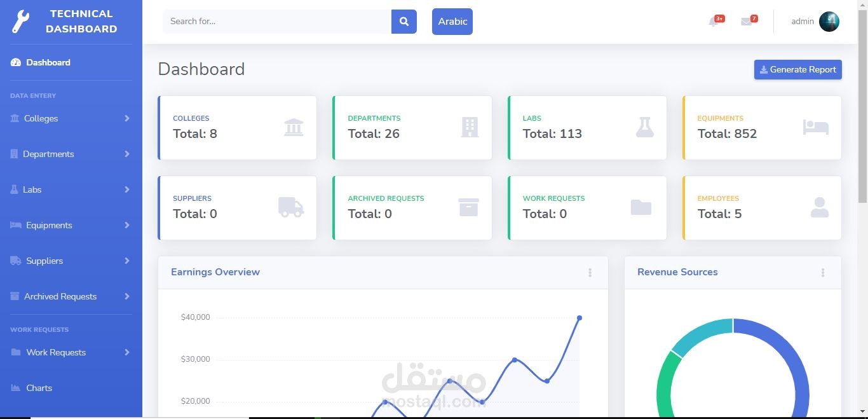Click the Departments card building icon
Screen dimensions: 868x419
tap(470, 127)
